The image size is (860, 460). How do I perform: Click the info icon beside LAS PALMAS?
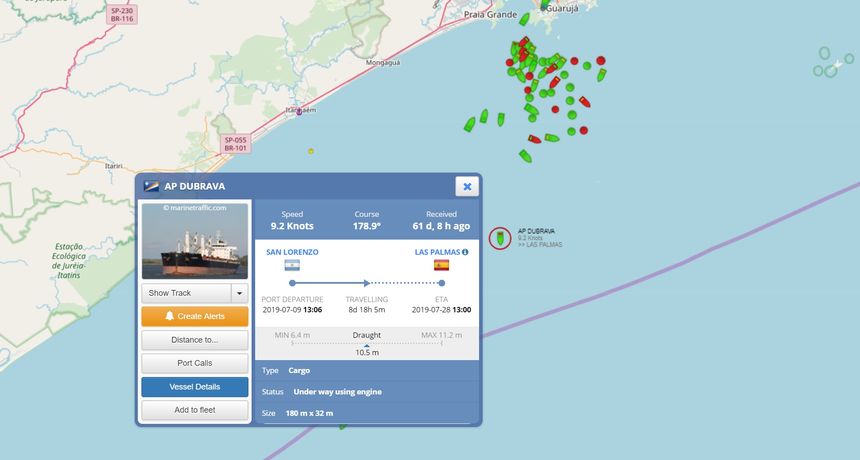coord(465,252)
